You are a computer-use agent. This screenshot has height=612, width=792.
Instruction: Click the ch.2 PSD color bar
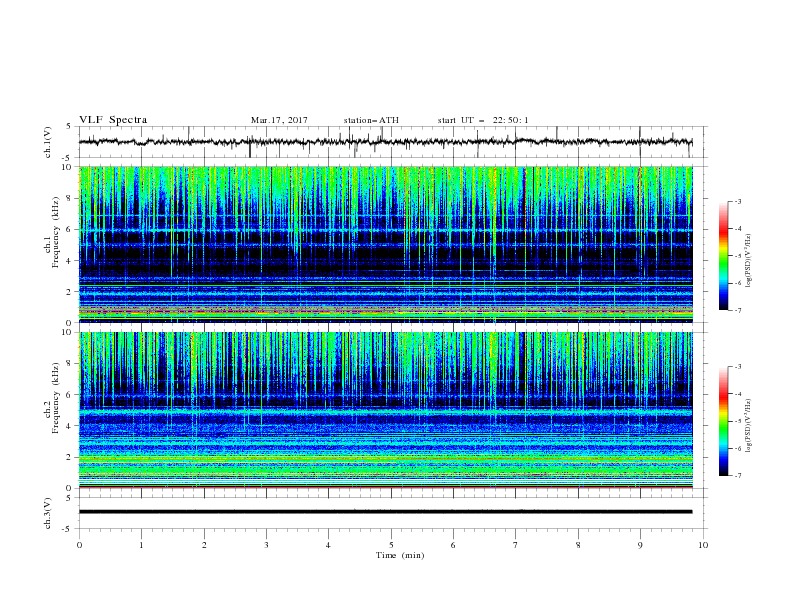tap(723, 421)
